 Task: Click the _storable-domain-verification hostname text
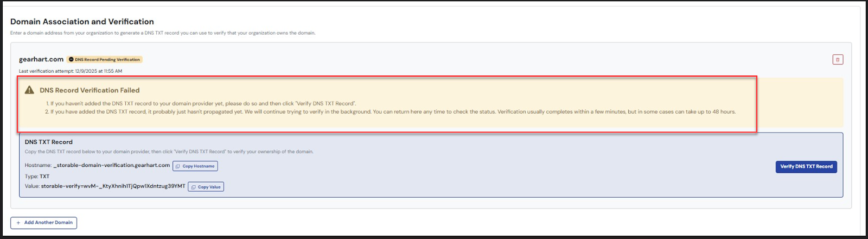pos(111,165)
